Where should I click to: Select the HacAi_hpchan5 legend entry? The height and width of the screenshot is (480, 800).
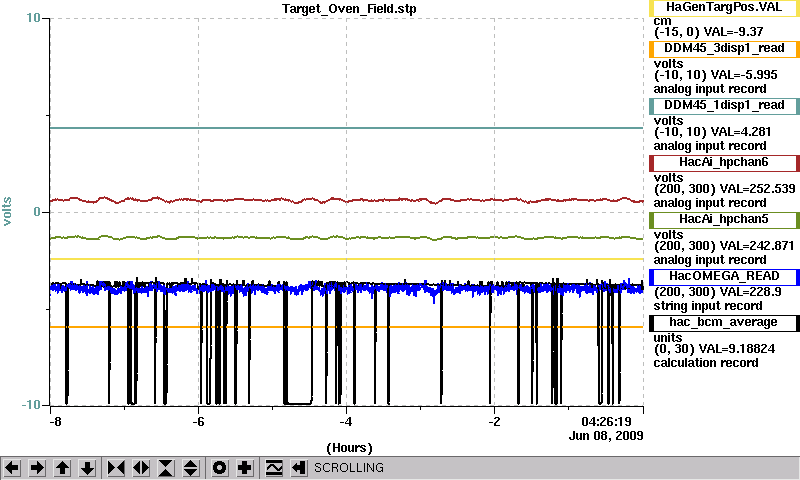point(724,220)
